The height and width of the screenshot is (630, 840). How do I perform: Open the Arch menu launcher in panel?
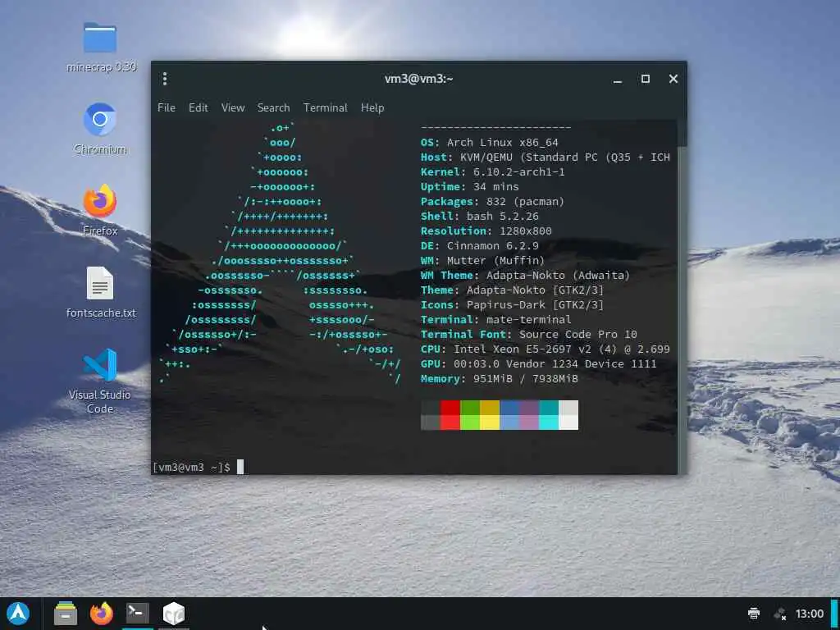[x=18, y=614]
